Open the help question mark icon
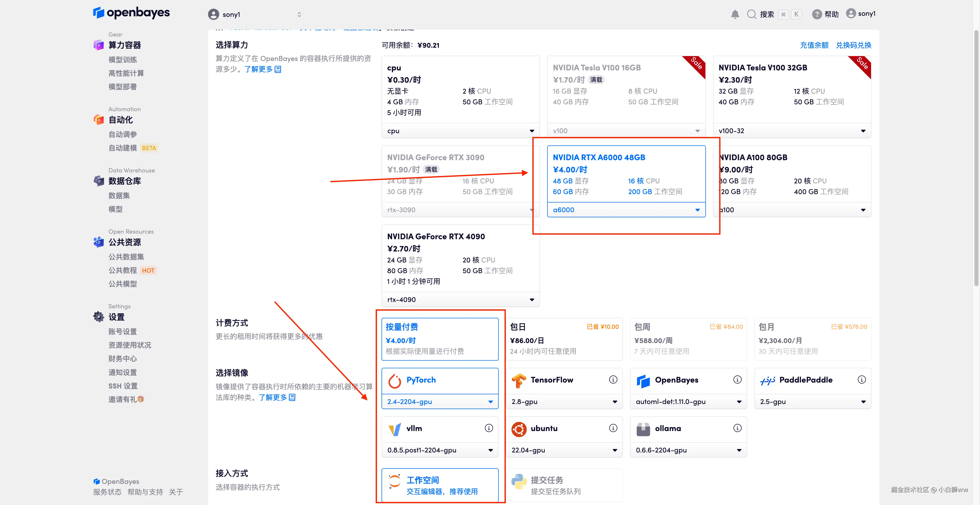The image size is (980, 505). click(817, 15)
